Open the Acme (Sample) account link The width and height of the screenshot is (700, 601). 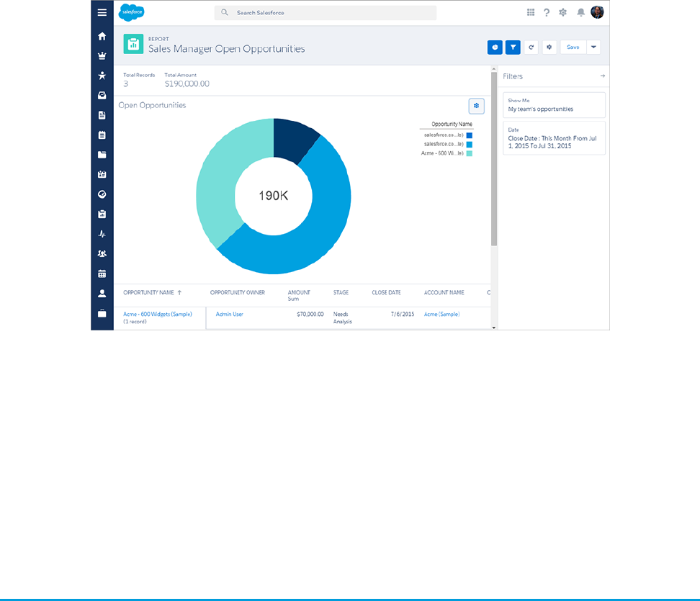click(x=441, y=314)
